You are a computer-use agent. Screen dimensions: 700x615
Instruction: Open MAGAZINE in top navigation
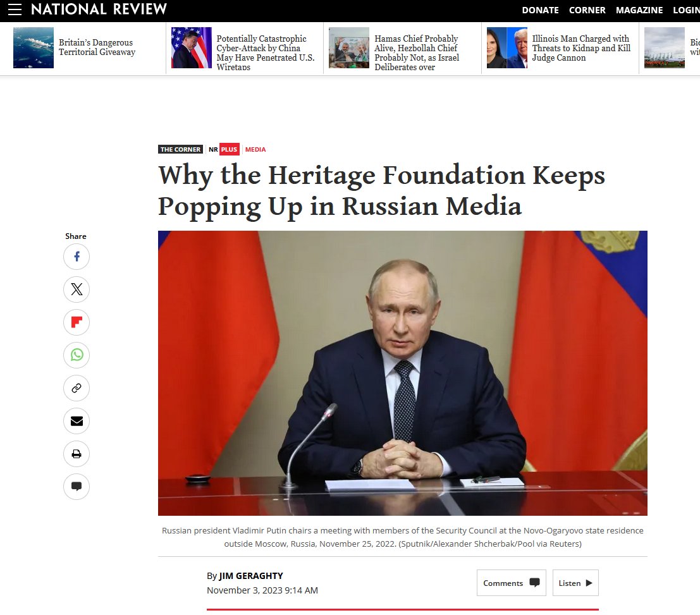(x=639, y=10)
